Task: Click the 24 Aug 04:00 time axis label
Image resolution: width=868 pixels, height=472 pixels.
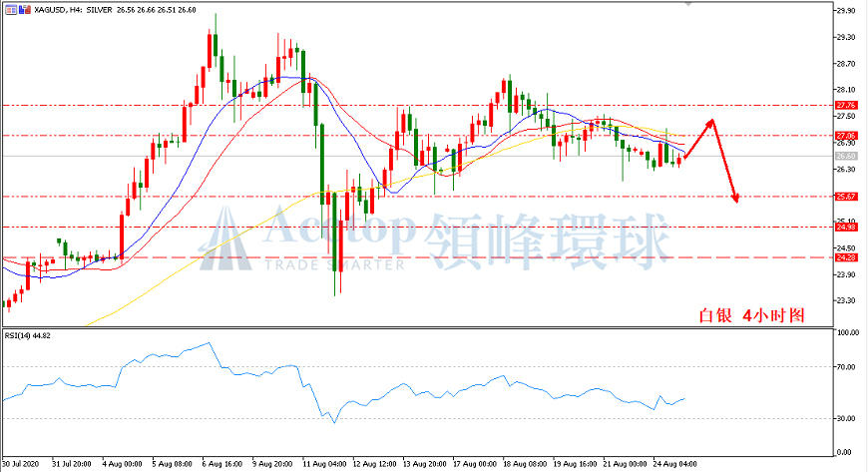Action: point(675,464)
